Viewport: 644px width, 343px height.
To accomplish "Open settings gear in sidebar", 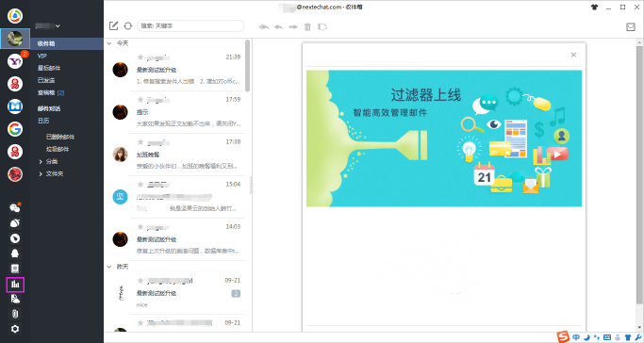I will [x=15, y=329].
